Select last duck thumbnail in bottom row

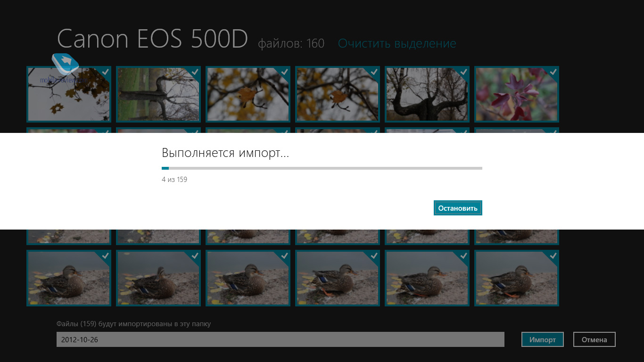click(517, 278)
